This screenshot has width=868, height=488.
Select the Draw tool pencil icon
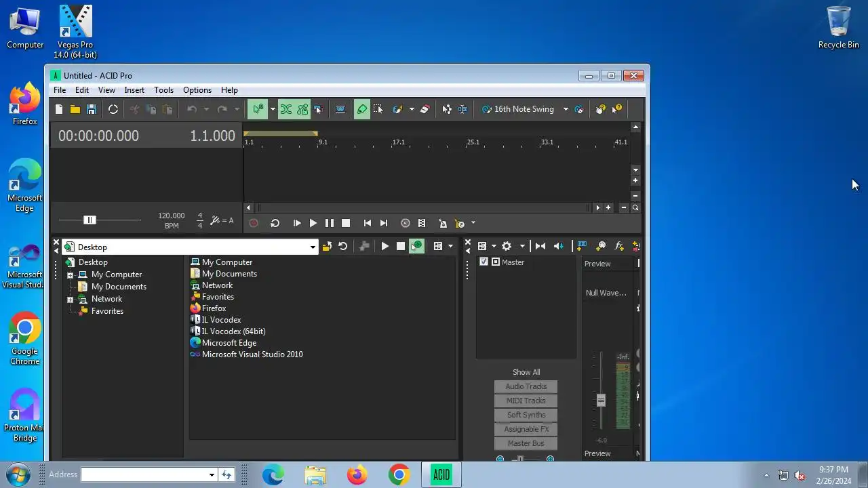pyautogui.click(x=362, y=109)
